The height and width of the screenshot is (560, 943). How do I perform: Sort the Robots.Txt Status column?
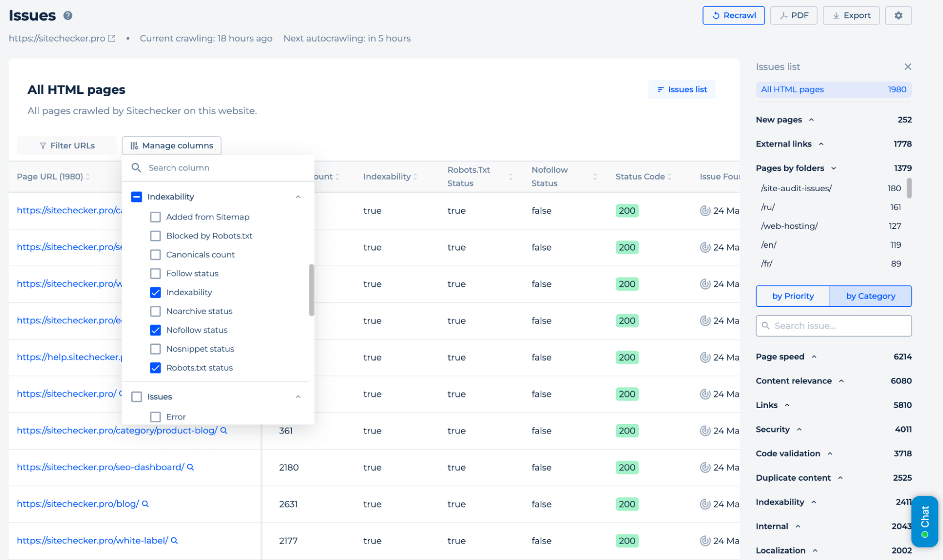click(511, 176)
